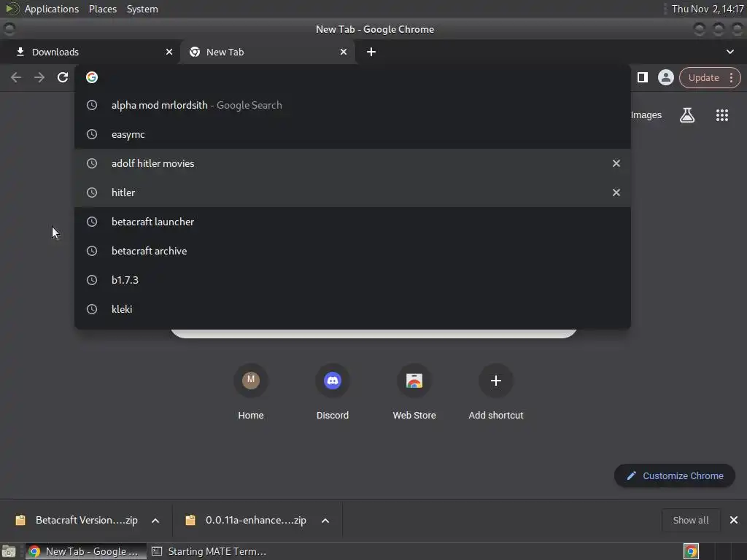Image resolution: width=747 pixels, height=560 pixels.
Task: Select the 'kleki' suggestion
Action: [352, 309]
